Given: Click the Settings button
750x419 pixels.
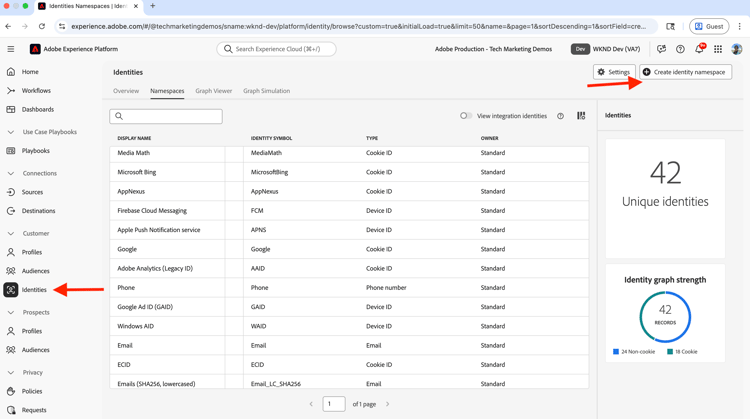Looking at the screenshot, I should 614,72.
